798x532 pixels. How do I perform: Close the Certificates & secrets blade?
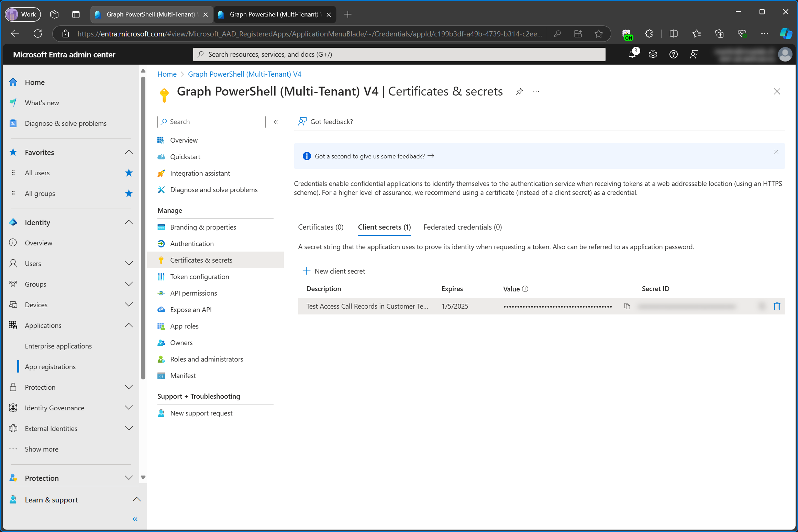pyautogui.click(x=777, y=91)
